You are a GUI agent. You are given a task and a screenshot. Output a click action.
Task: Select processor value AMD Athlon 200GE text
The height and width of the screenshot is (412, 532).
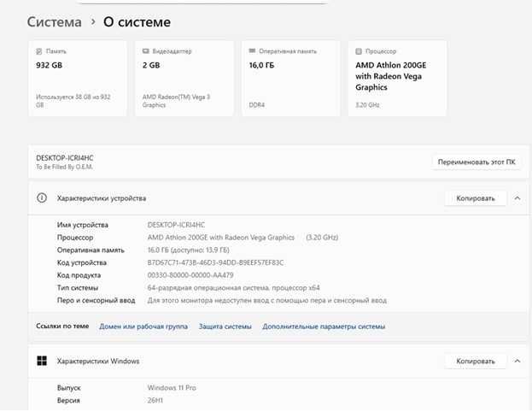click(x=221, y=238)
